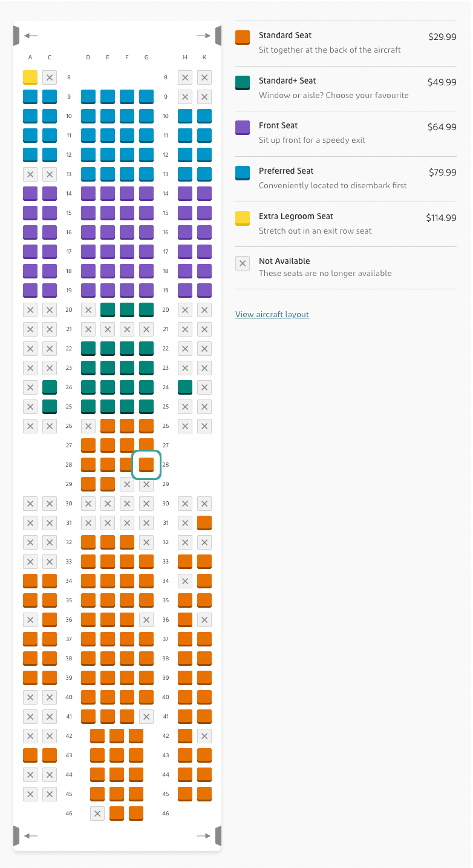The image size is (473, 868).
Task: Click the top-left exit arrow
Action: point(30,36)
